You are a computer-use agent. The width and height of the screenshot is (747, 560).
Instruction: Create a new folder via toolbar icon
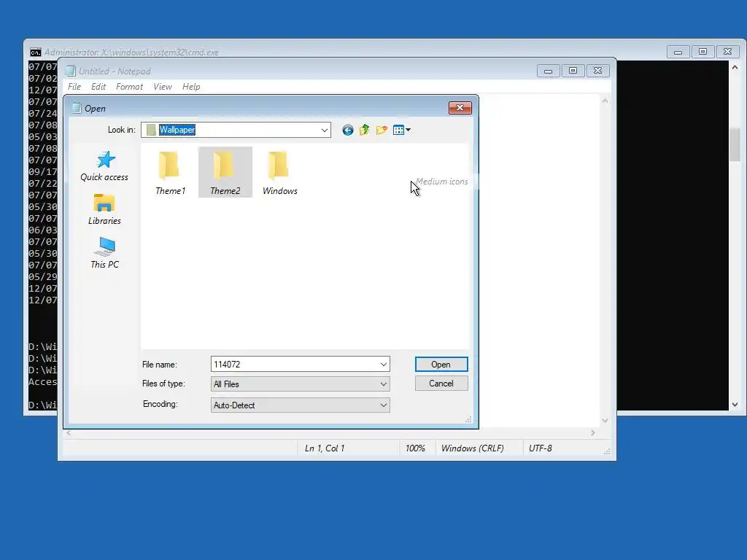point(382,130)
